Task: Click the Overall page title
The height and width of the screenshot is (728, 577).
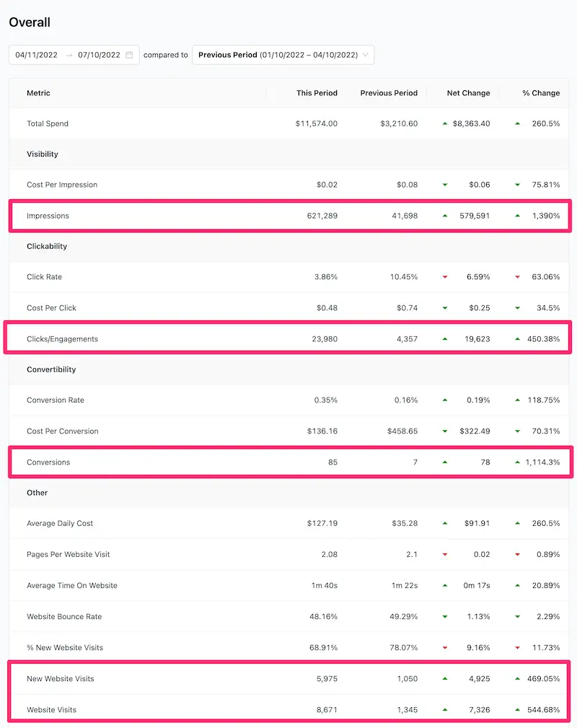Action: 30,22
